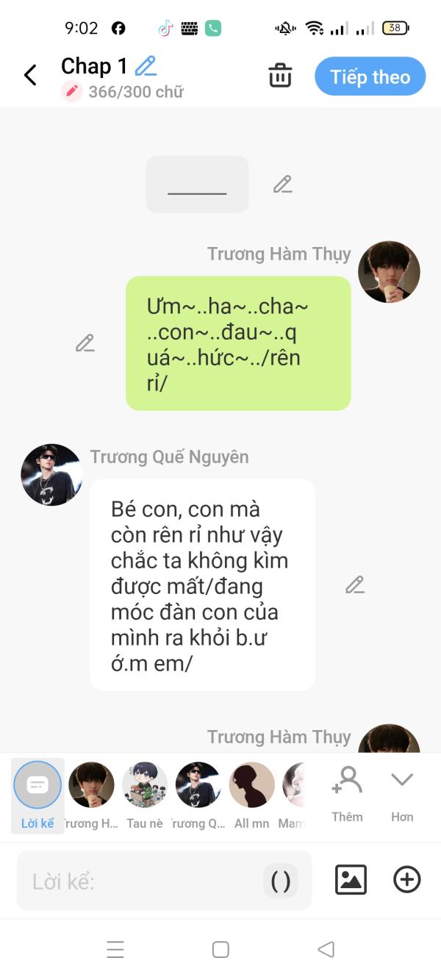Tap the back arrow icon
This screenshot has height=980, width=441.
tap(30, 75)
